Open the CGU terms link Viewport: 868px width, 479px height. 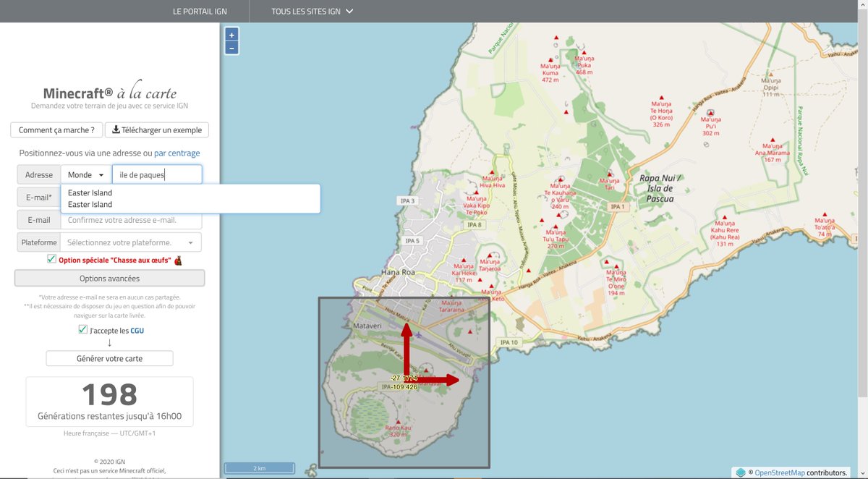pyautogui.click(x=137, y=331)
